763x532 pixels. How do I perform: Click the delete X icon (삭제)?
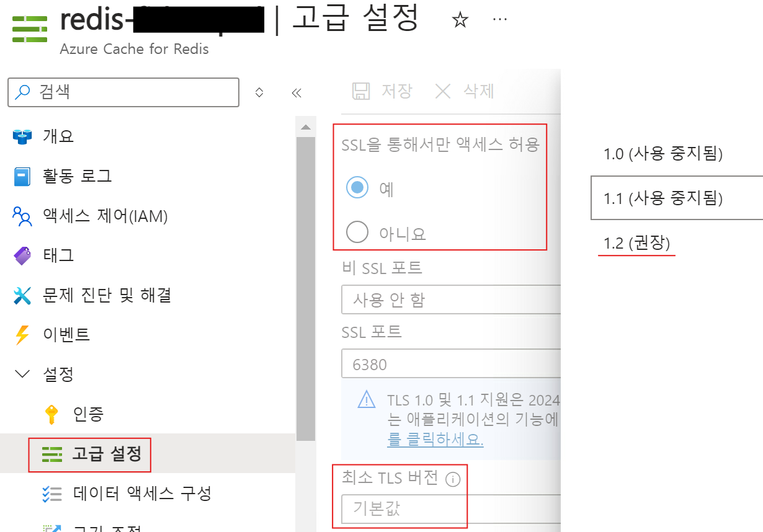pyautogui.click(x=443, y=91)
